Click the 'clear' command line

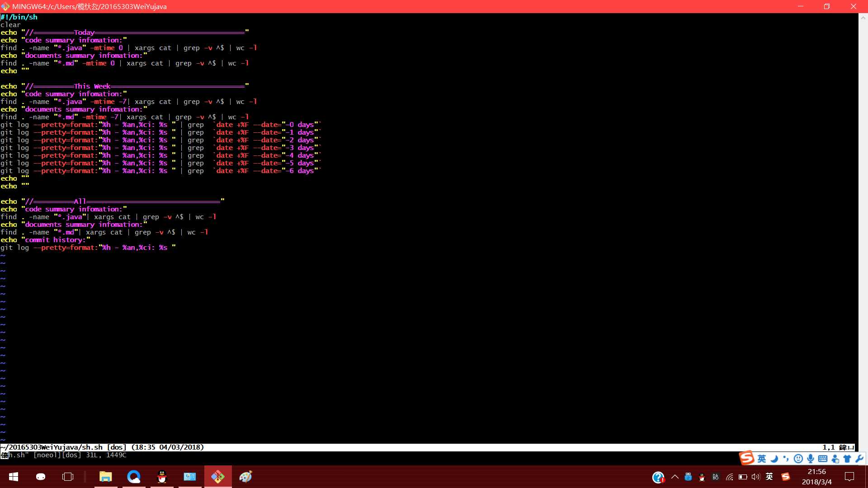[x=10, y=25]
